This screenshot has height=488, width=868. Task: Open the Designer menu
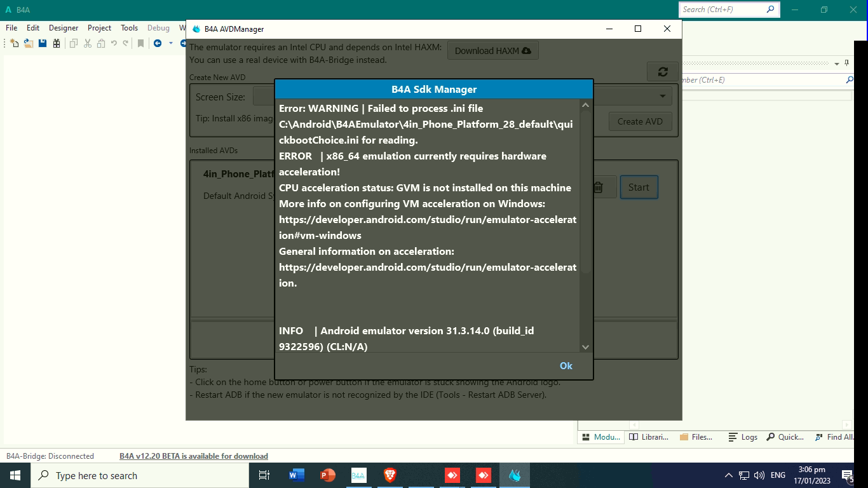click(64, 27)
